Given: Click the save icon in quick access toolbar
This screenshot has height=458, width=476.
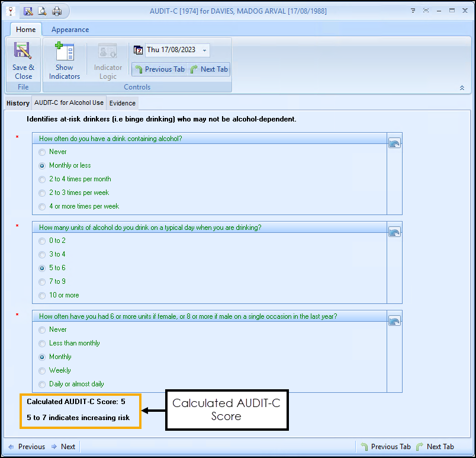Looking at the screenshot, I should pyautogui.click(x=28, y=11).
